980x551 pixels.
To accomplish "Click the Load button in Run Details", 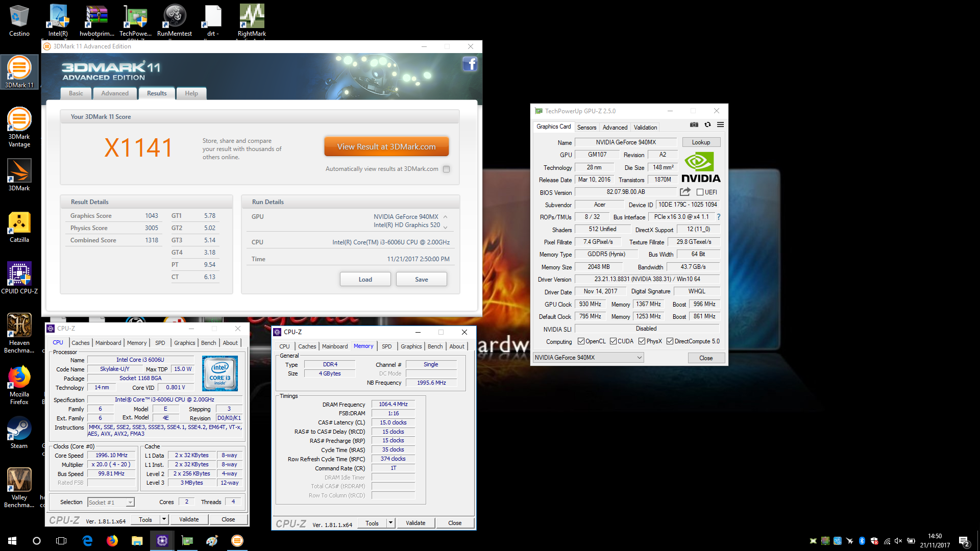I will pos(365,279).
